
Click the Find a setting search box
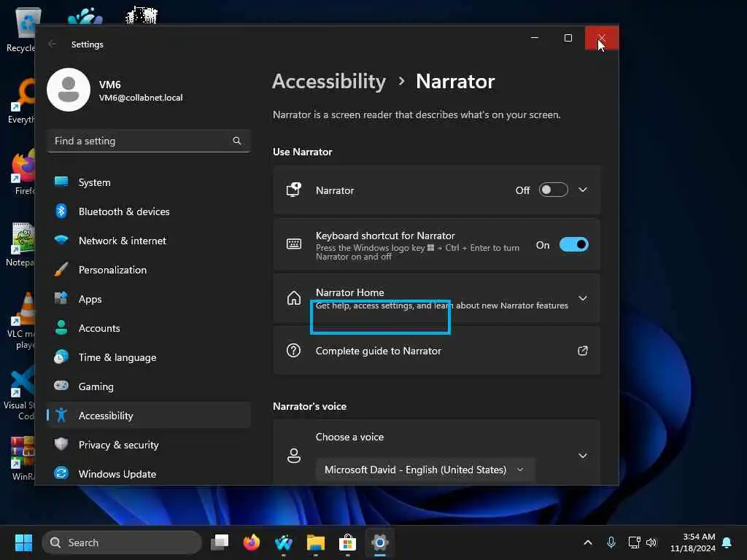[149, 141]
